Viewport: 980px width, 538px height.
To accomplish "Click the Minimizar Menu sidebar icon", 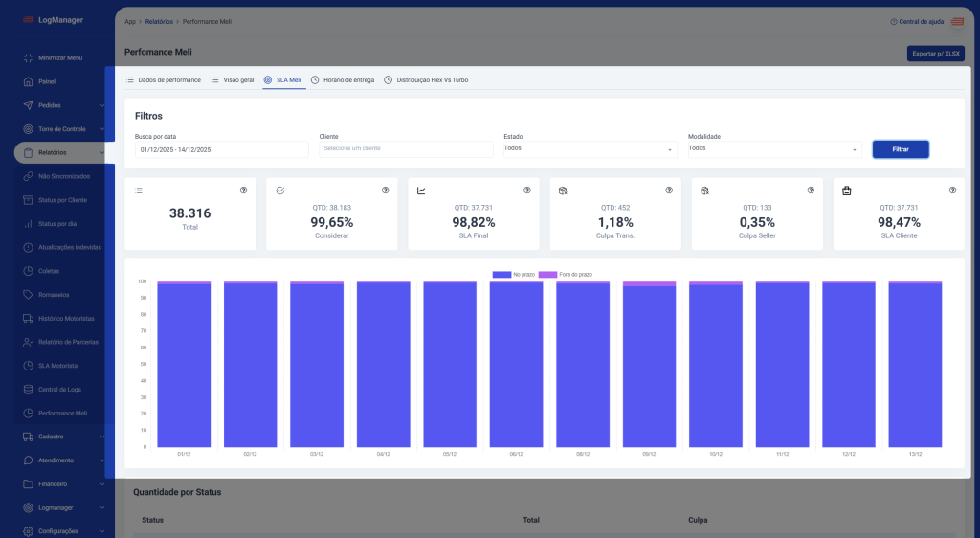I will click(29, 58).
